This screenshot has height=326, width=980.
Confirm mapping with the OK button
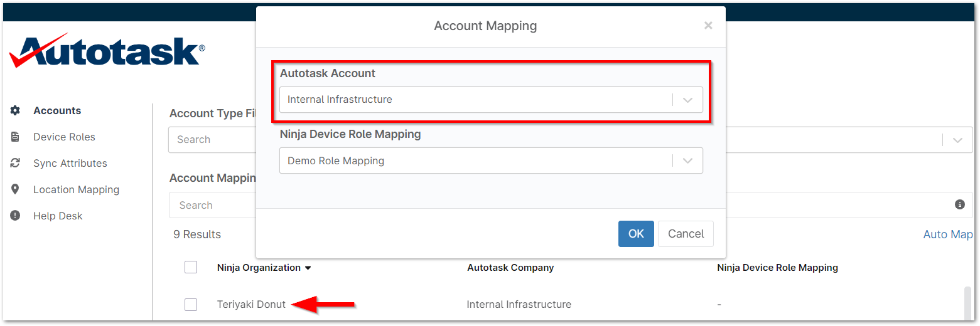[x=636, y=234]
